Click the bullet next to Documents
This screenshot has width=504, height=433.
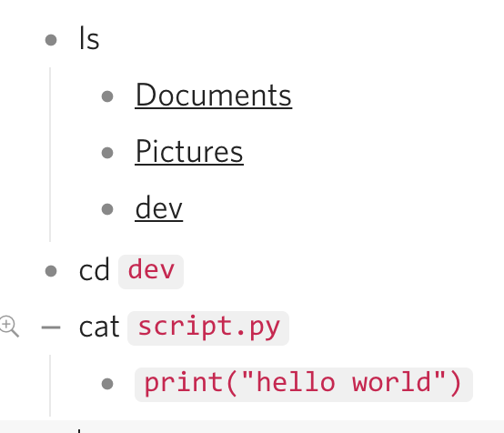click(107, 96)
